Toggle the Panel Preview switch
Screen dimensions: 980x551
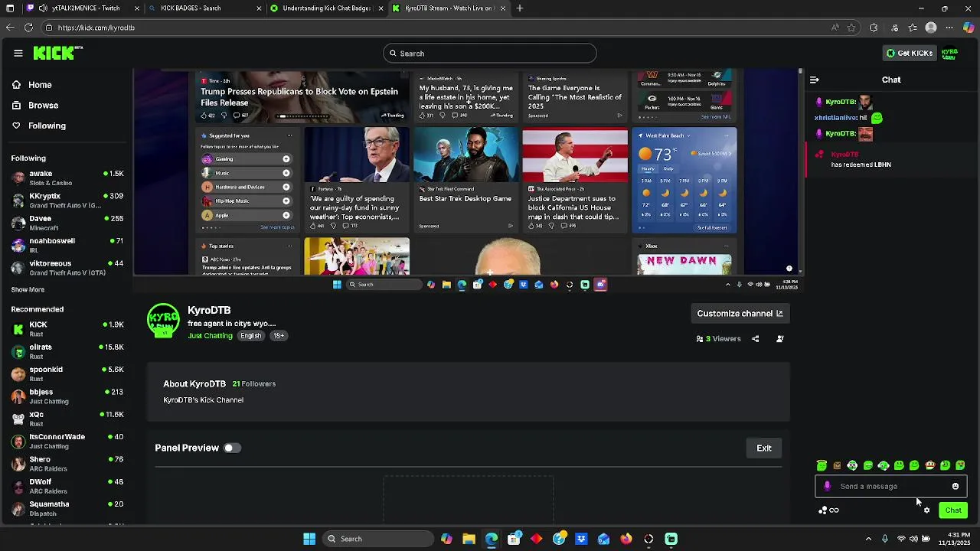coord(232,448)
